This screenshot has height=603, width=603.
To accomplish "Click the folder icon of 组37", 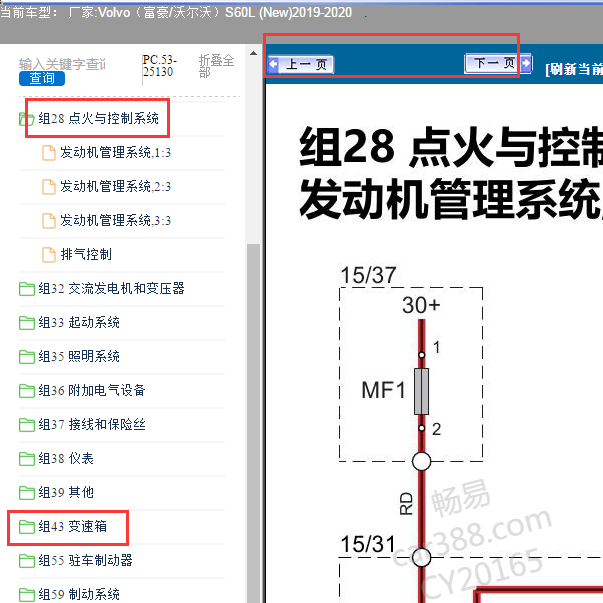I will point(27,425).
